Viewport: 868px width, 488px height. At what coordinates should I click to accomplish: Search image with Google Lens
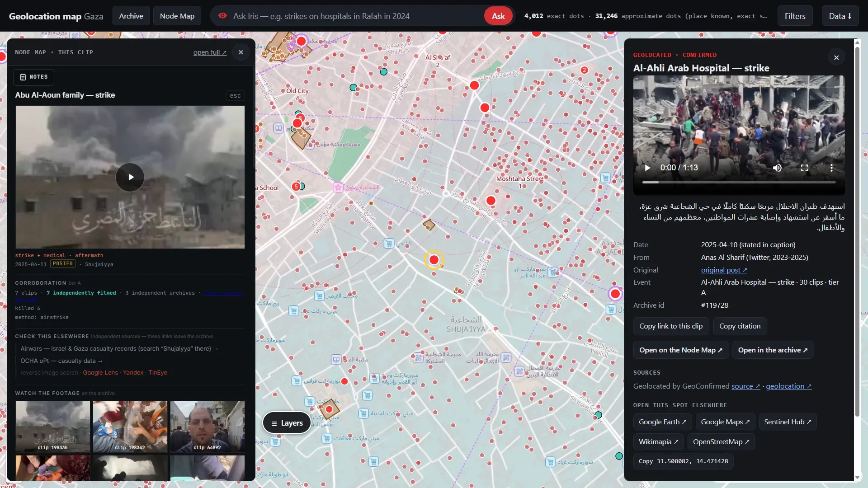coord(100,373)
